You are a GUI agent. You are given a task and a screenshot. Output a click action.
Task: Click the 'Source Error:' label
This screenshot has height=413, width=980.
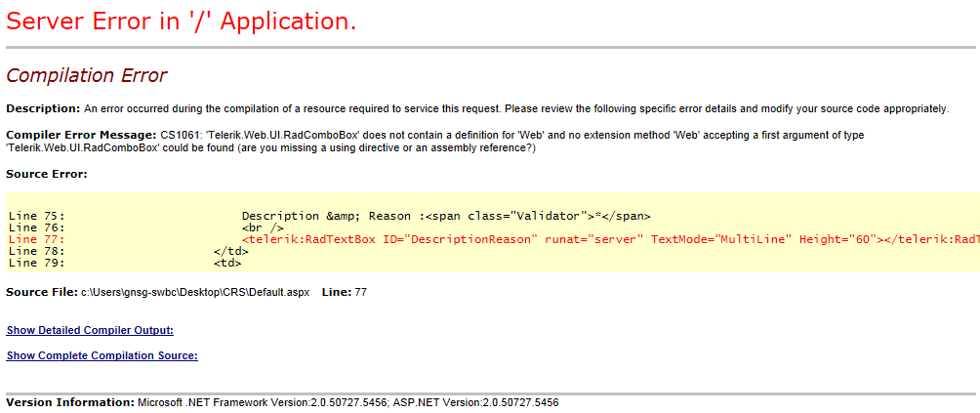46,174
